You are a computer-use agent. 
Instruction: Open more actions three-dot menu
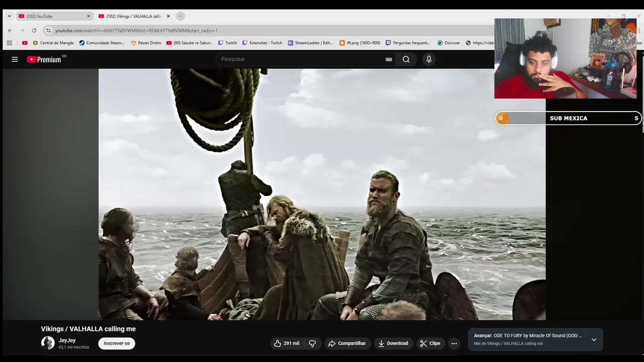[454, 343]
